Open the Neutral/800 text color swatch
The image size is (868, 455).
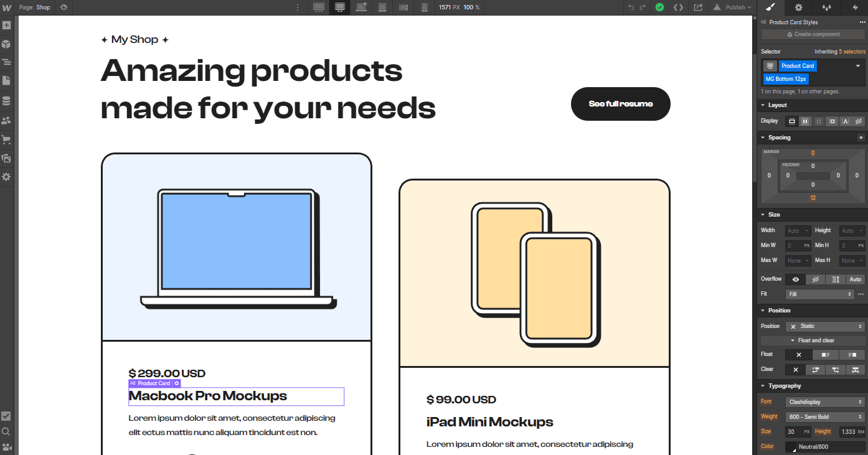(790, 446)
